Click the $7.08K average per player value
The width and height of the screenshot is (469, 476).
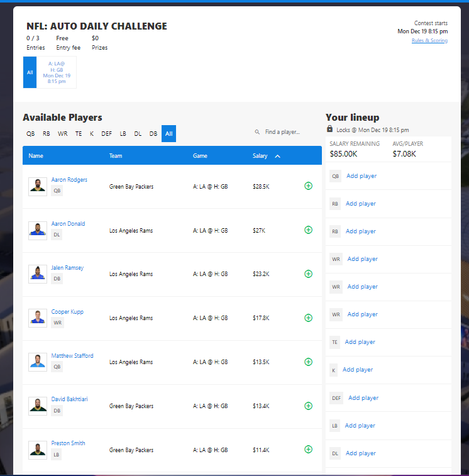click(x=404, y=154)
